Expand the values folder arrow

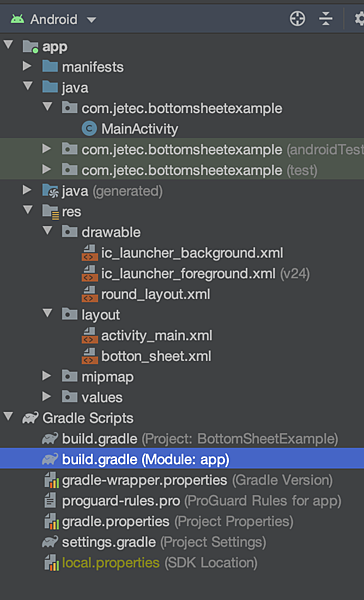47,396
